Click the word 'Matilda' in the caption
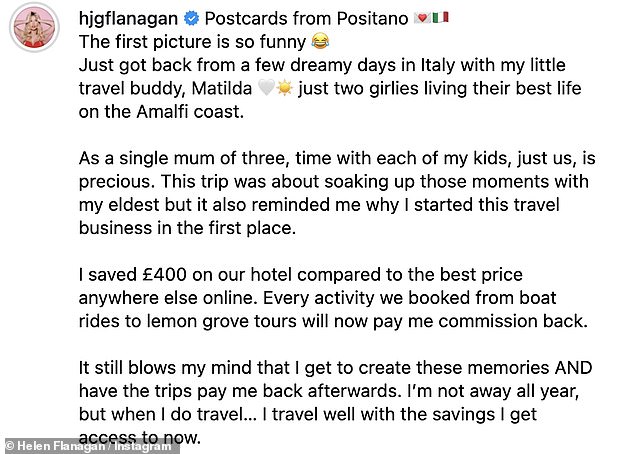The height and width of the screenshot is (454, 634). pyautogui.click(x=222, y=88)
